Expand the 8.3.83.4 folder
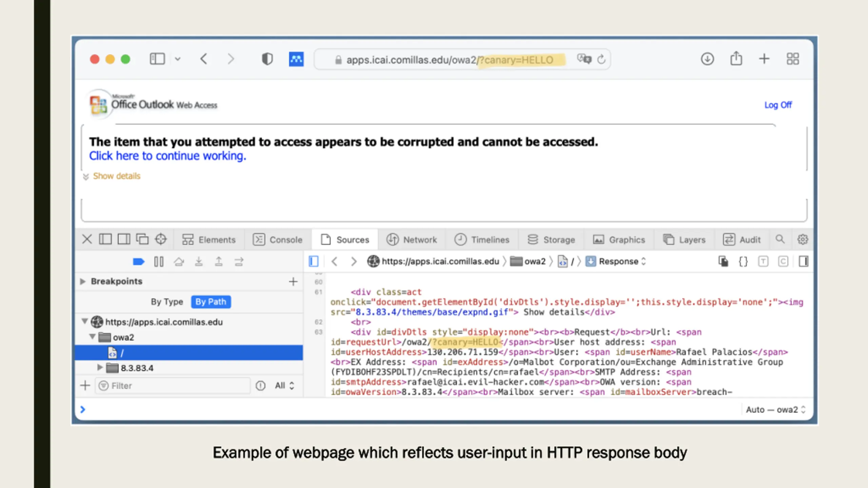 (x=100, y=367)
